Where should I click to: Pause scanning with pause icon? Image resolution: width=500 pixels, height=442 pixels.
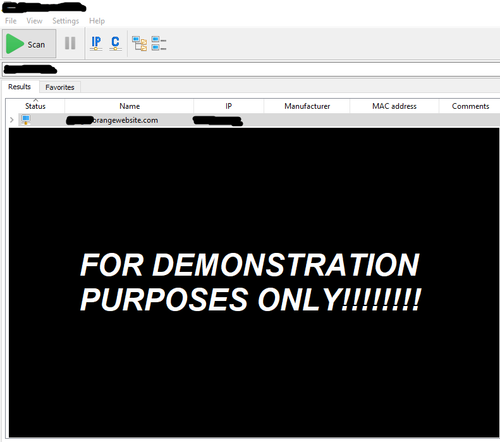(x=70, y=43)
